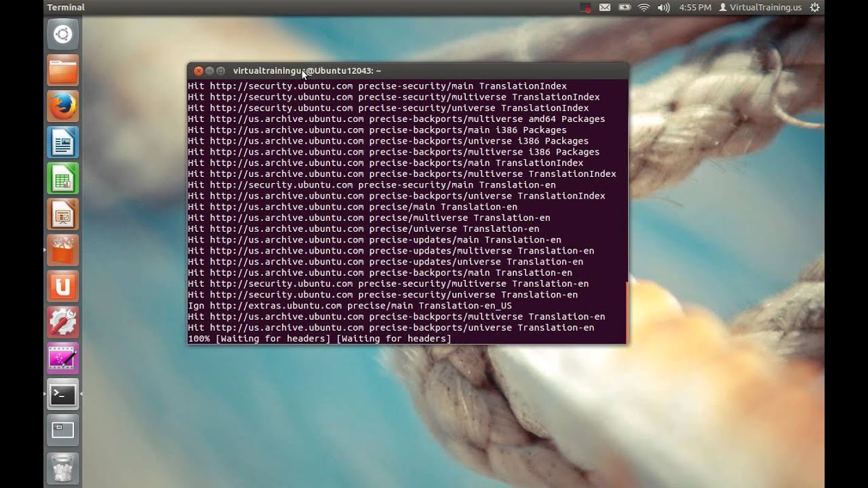Close the terminal window
Screen dimensions: 868x488
[x=198, y=70]
